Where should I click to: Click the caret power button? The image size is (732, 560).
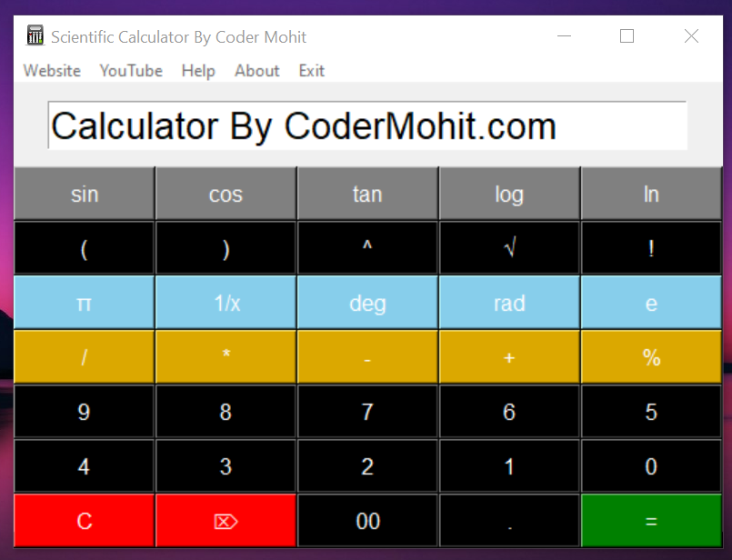tap(367, 248)
